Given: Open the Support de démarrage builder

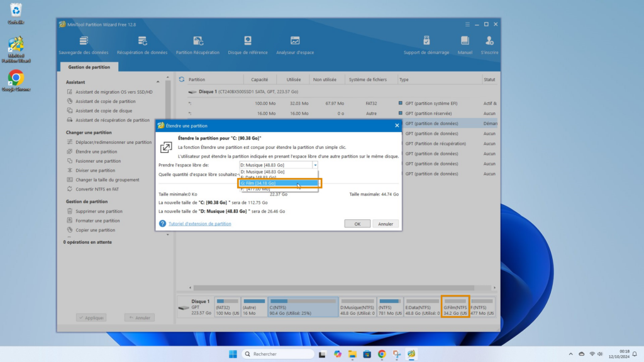Looking at the screenshot, I should pos(426,45).
